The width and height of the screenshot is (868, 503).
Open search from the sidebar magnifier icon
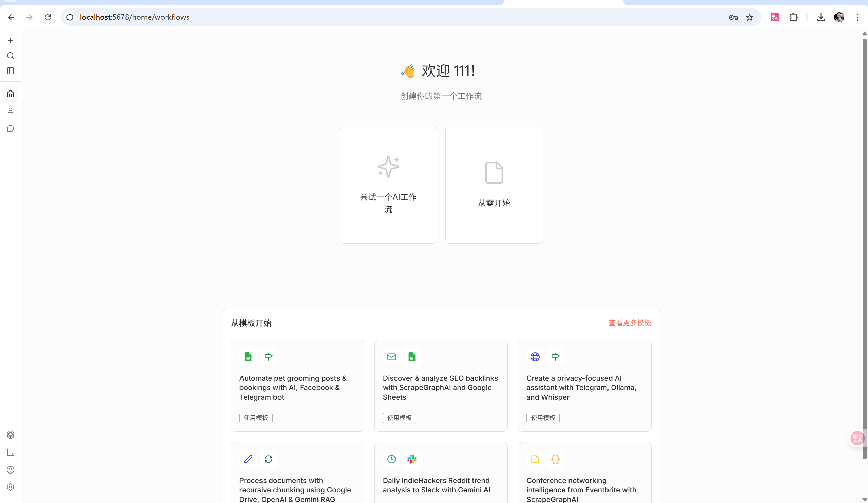click(x=10, y=56)
